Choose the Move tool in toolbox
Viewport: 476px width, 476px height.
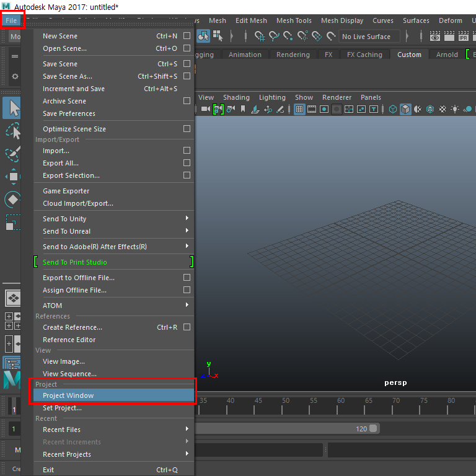(x=13, y=177)
